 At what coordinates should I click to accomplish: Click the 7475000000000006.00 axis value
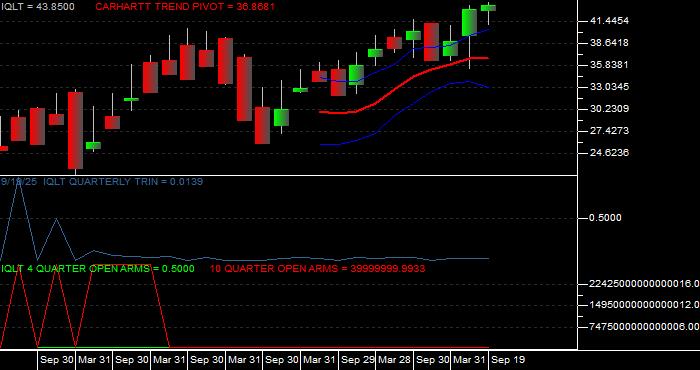644,327
